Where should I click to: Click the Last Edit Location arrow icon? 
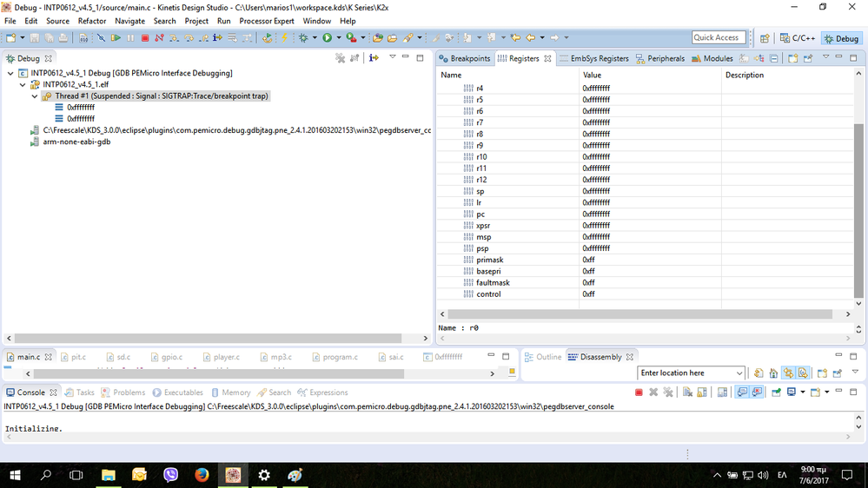pos(515,37)
